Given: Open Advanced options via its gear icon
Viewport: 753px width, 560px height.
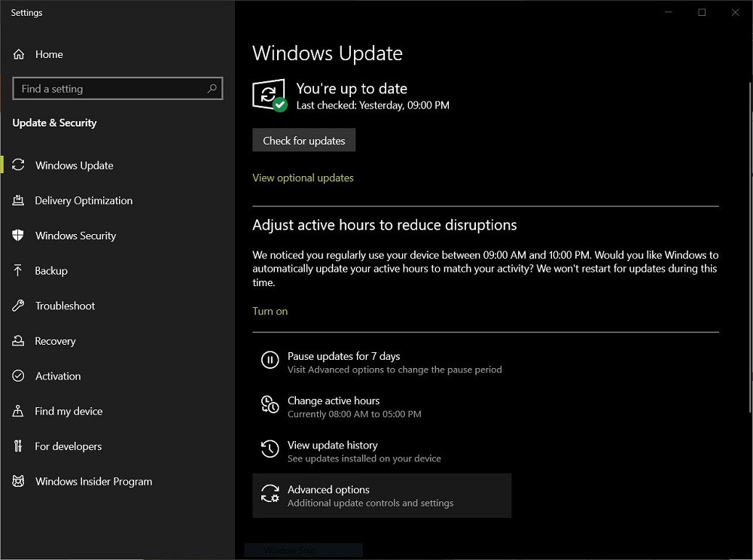Looking at the screenshot, I should pos(270,494).
